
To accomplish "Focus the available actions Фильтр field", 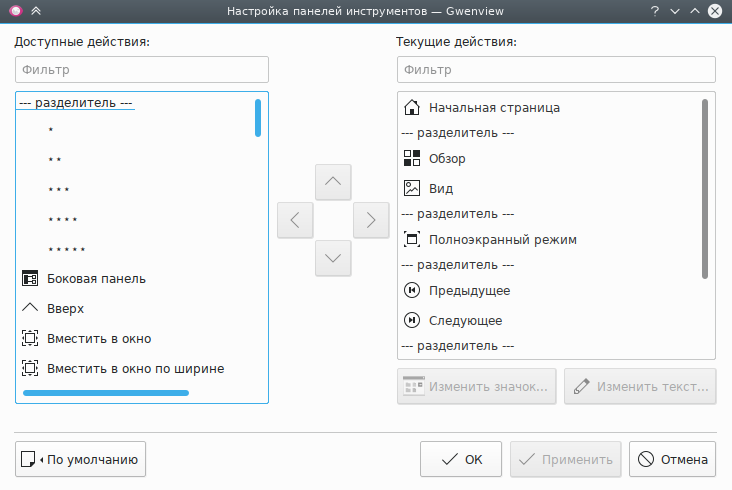I will coord(142,70).
